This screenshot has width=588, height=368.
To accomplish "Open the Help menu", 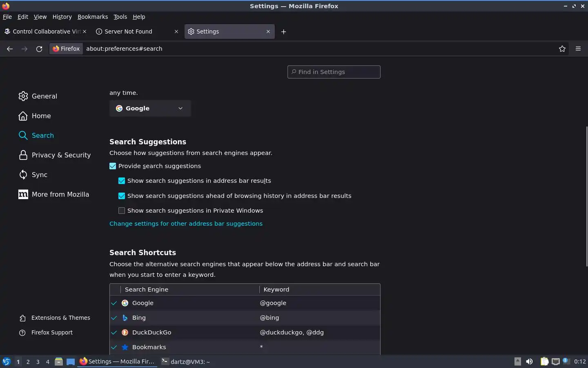I will [x=139, y=17].
